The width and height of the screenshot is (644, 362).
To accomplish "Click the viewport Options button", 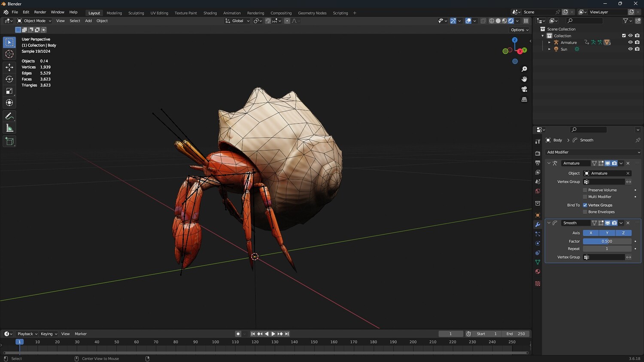I will point(519,30).
